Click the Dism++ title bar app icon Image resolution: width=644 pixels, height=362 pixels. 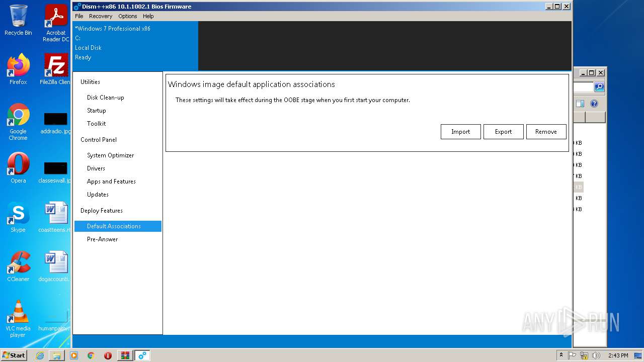pos(77,7)
